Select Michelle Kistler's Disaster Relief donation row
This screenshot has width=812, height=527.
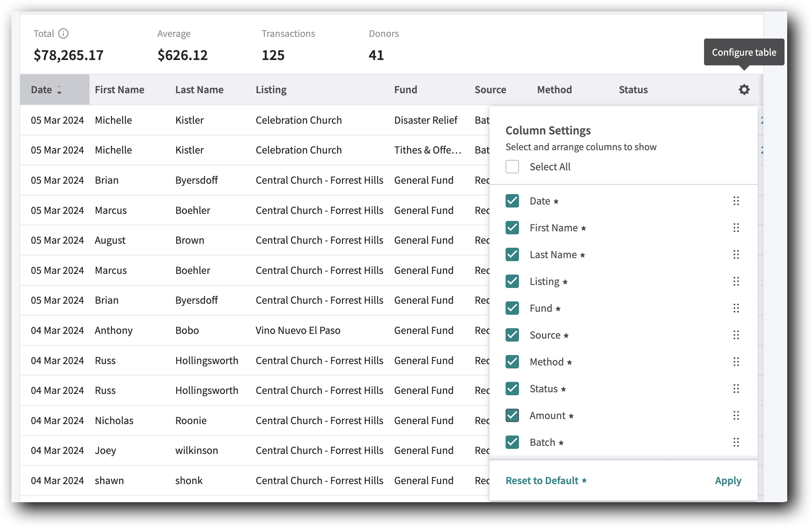click(239, 120)
